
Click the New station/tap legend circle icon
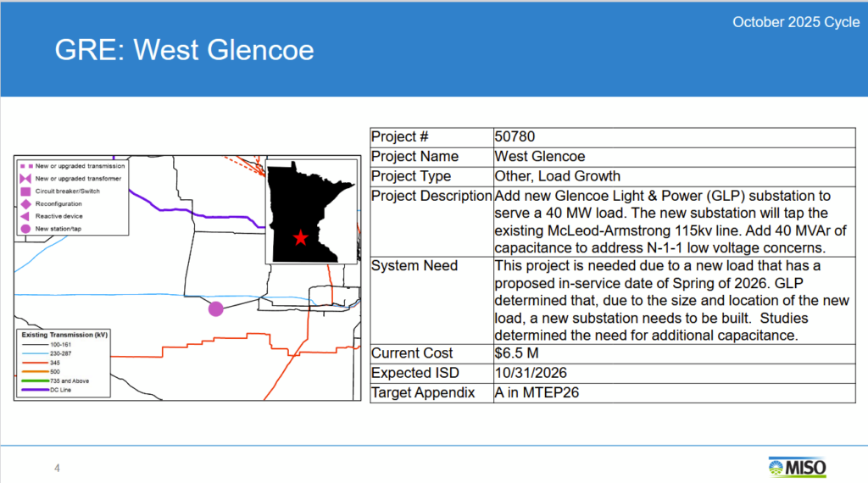point(26,229)
